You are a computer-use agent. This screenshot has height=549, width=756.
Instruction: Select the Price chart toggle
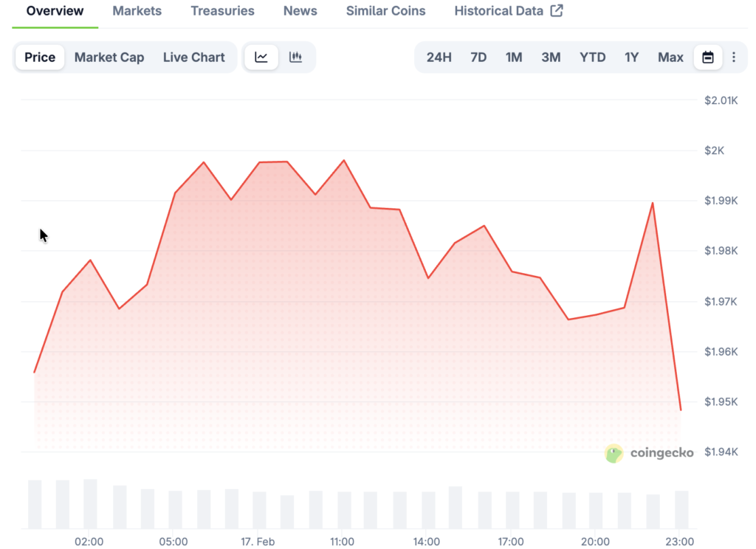pyautogui.click(x=40, y=58)
